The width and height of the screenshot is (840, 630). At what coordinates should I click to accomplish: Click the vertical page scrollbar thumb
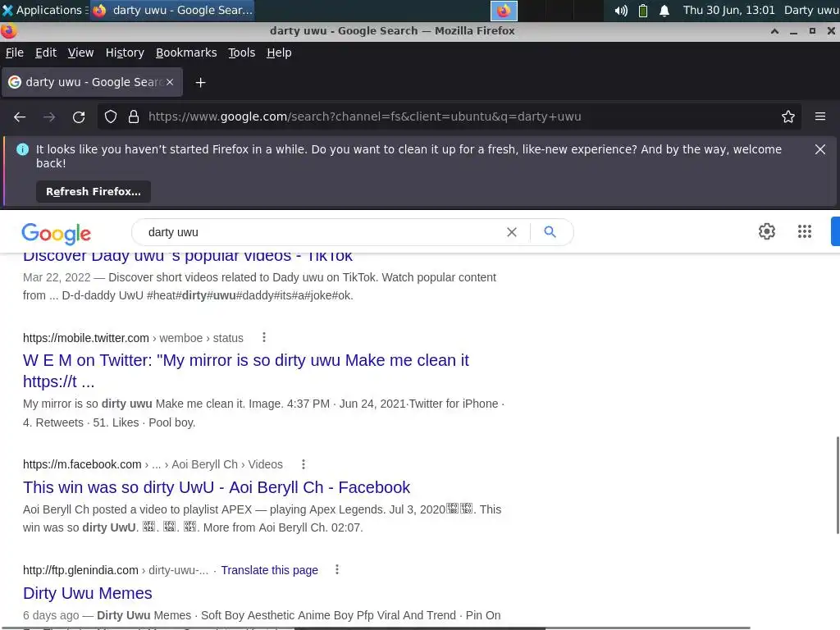838,486
